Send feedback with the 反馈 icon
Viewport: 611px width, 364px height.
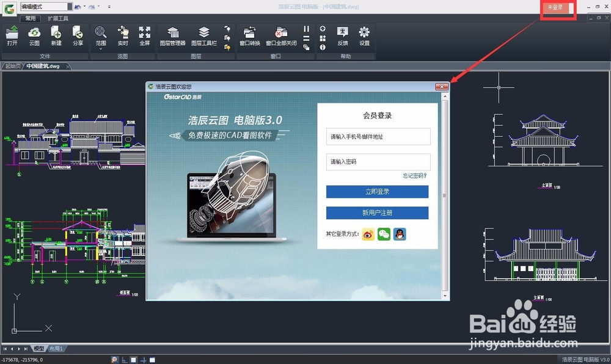coord(343,36)
